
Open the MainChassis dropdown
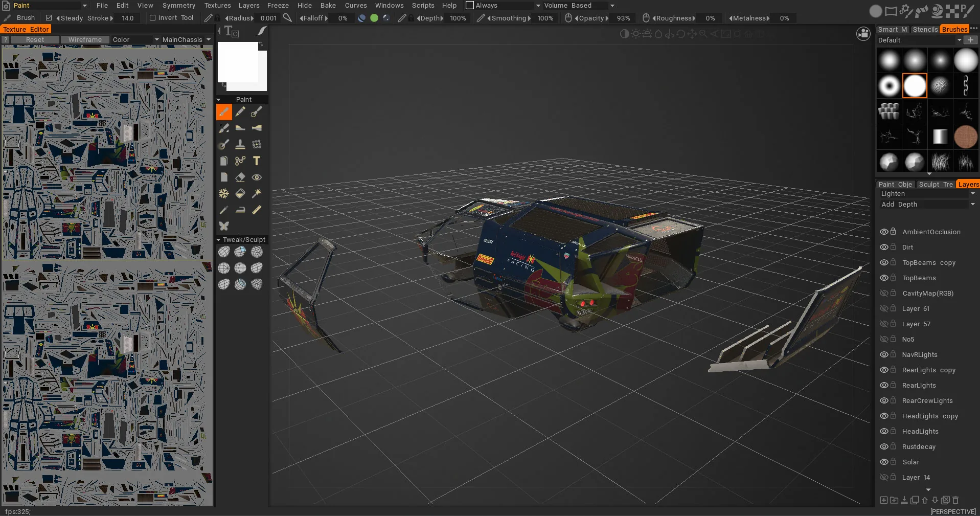(187, 39)
